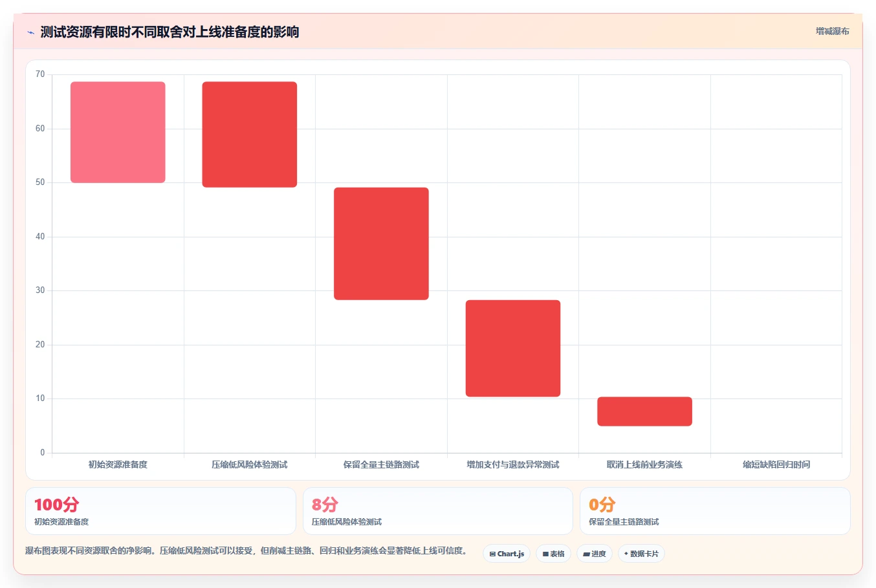Click the 进度 tag chip
The height and width of the screenshot is (588, 876).
[595, 554]
